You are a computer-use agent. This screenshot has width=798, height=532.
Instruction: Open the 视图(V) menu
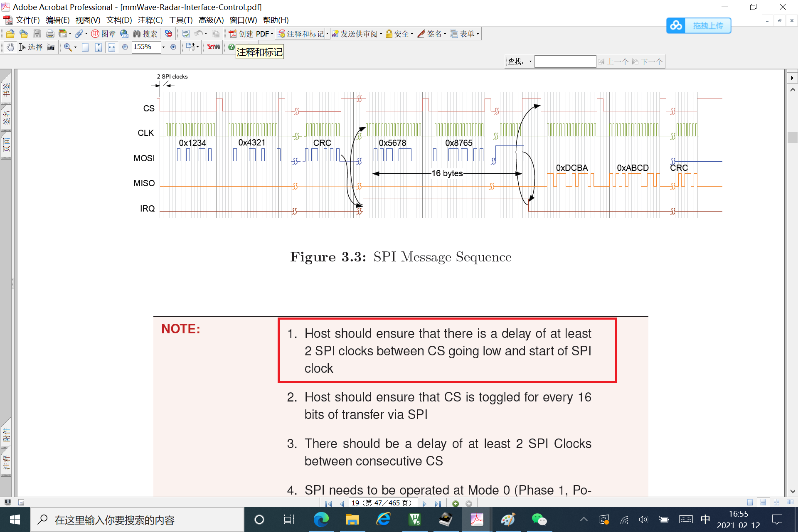[x=88, y=20]
